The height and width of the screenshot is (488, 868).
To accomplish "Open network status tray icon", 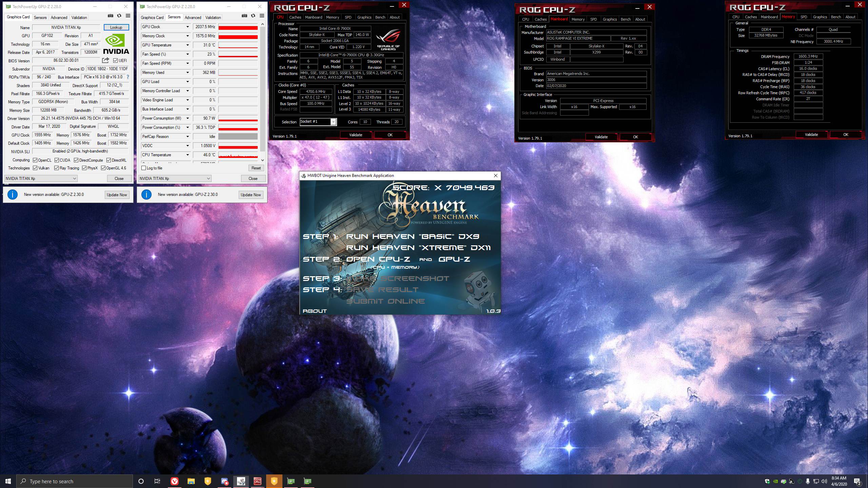I will tap(816, 481).
